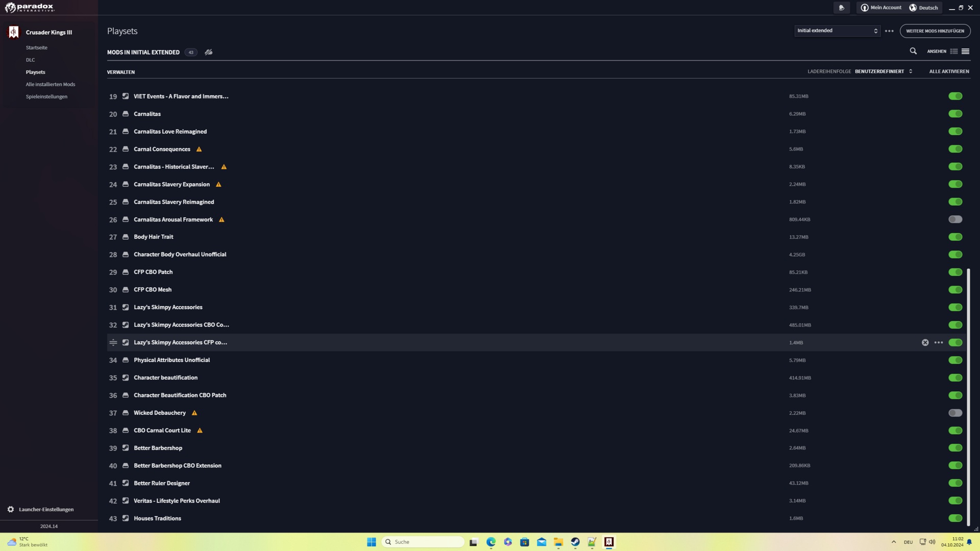Open the Initial extended playset dropdown
Viewport: 980px width, 551px height.
837,31
